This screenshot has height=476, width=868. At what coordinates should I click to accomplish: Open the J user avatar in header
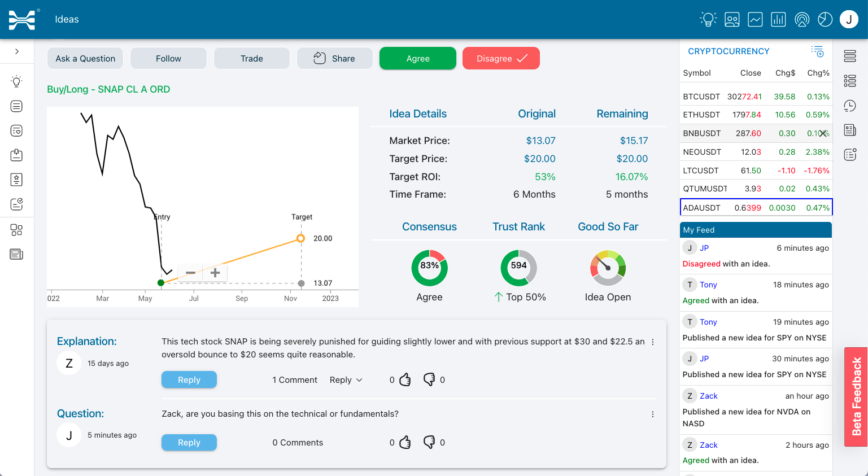click(x=849, y=19)
